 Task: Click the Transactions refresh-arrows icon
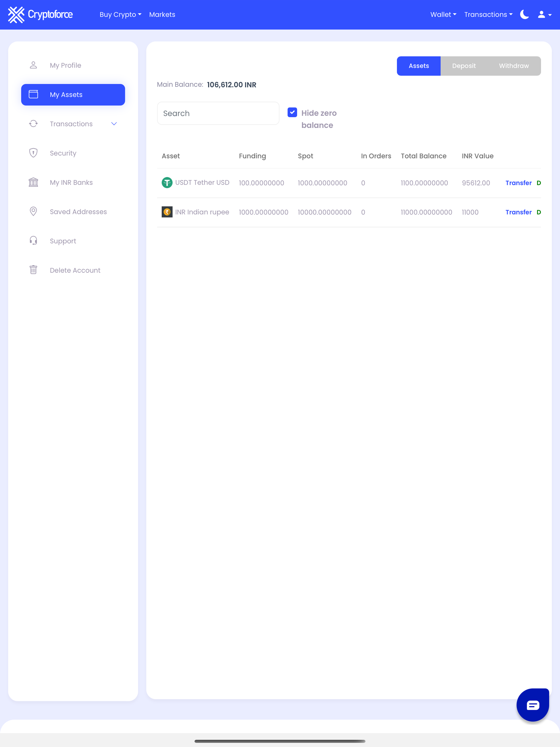[x=33, y=124]
